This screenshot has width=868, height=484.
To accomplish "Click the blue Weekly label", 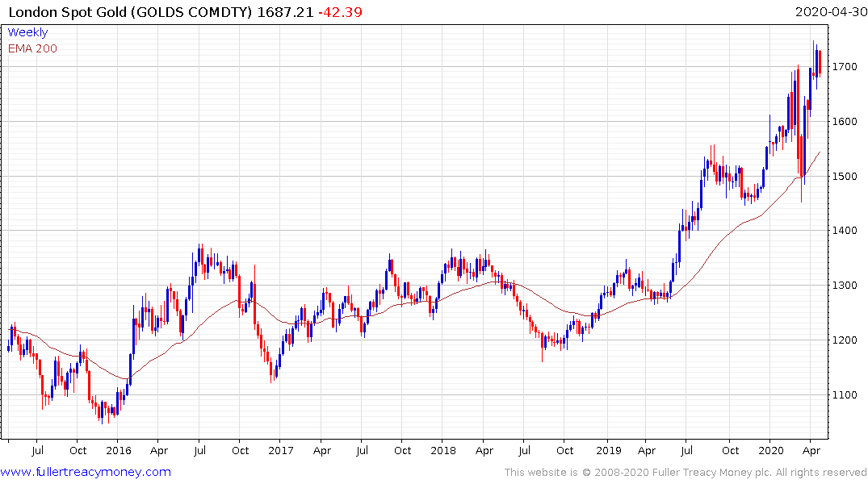I will click(x=27, y=32).
